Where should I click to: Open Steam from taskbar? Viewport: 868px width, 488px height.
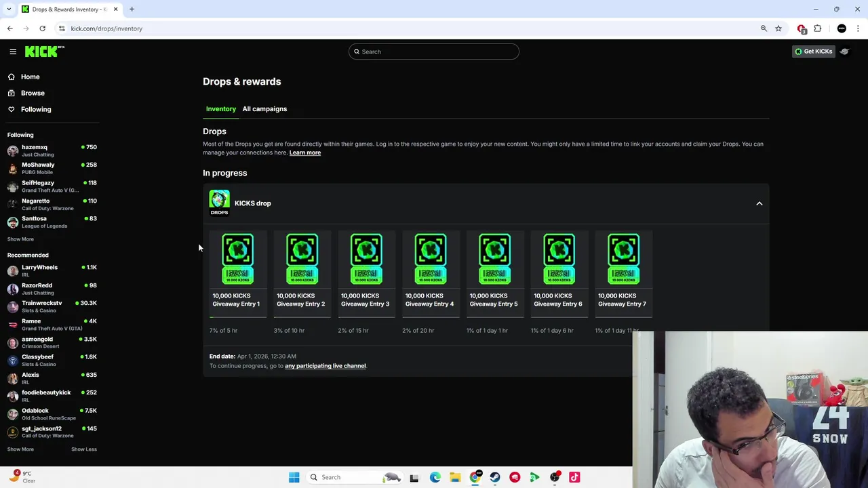495,477
